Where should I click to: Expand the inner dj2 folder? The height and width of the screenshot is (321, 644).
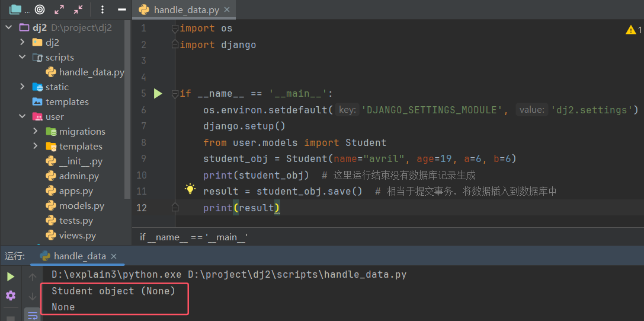coord(22,42)
